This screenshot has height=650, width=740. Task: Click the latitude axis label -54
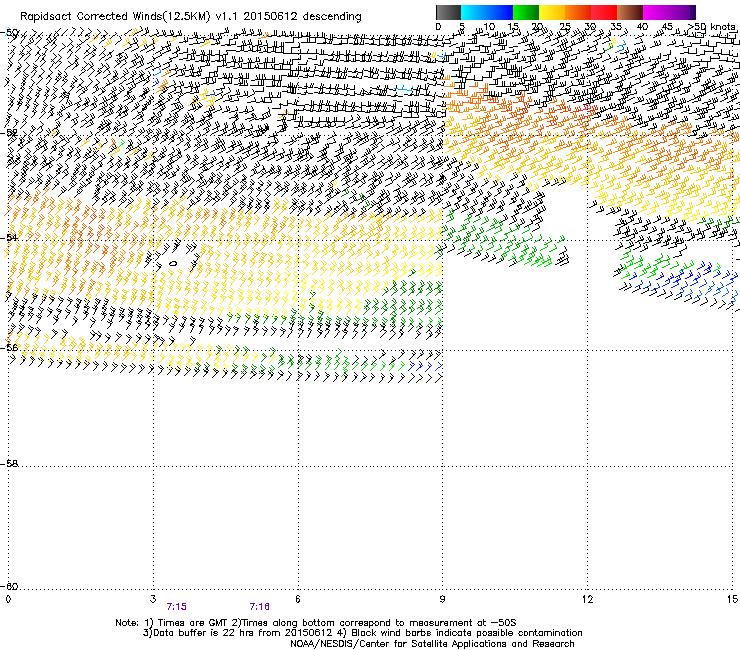pyautogui.click(x=9, y=237)
